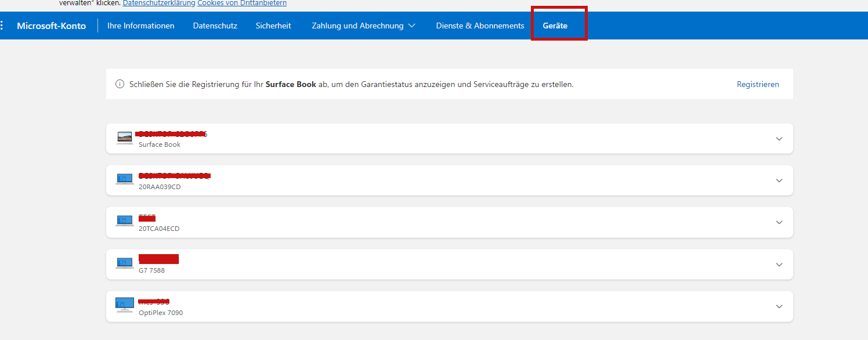Viewport: 868px width, 340px height.
Task: Click the 20TCA04ECD laptop icon
Action: point(125,222)
